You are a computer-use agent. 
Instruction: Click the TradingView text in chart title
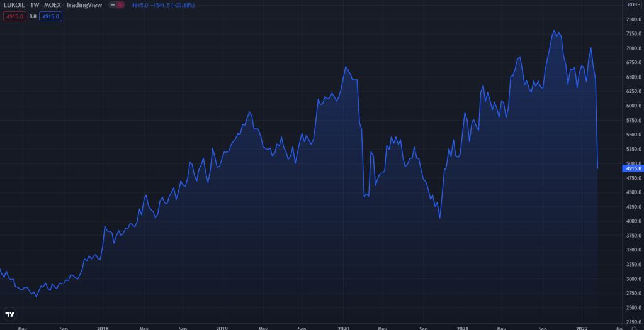[x=84, y=5]
